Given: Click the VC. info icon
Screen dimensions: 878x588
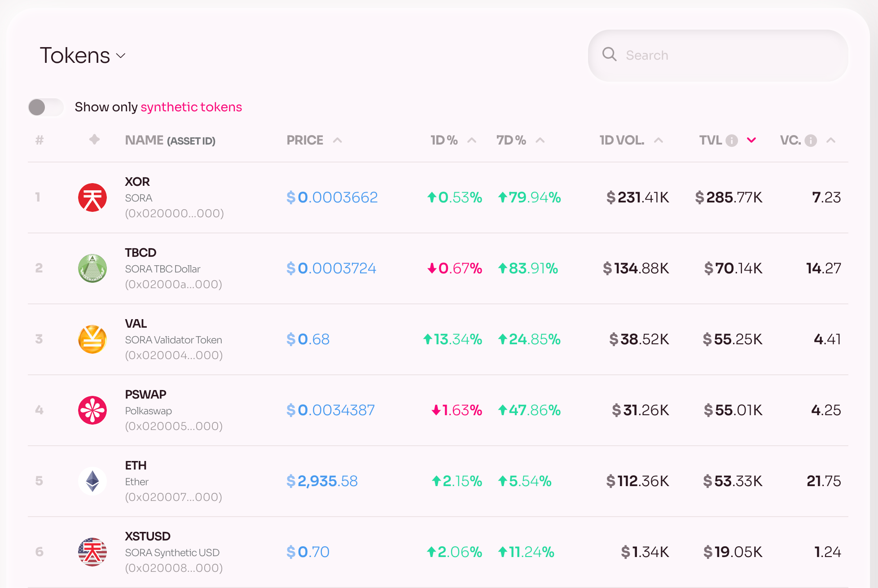Looking at the screenshot, I should coord(811,140).
